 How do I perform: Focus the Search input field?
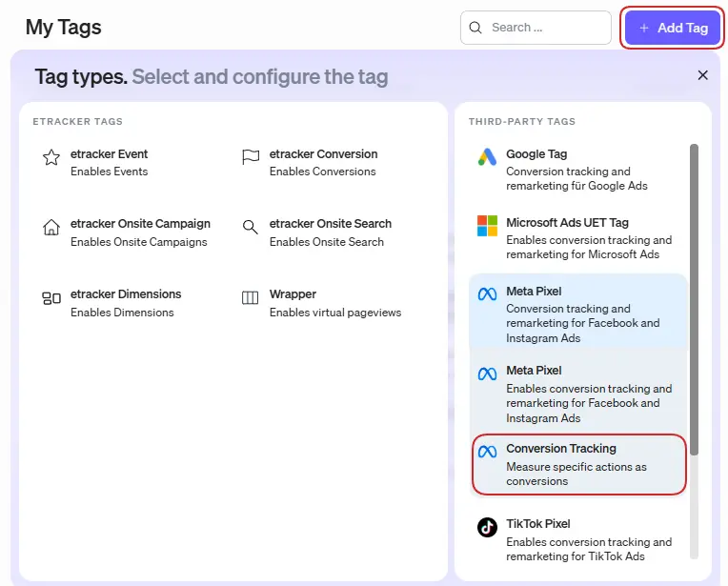pos(536,28)
